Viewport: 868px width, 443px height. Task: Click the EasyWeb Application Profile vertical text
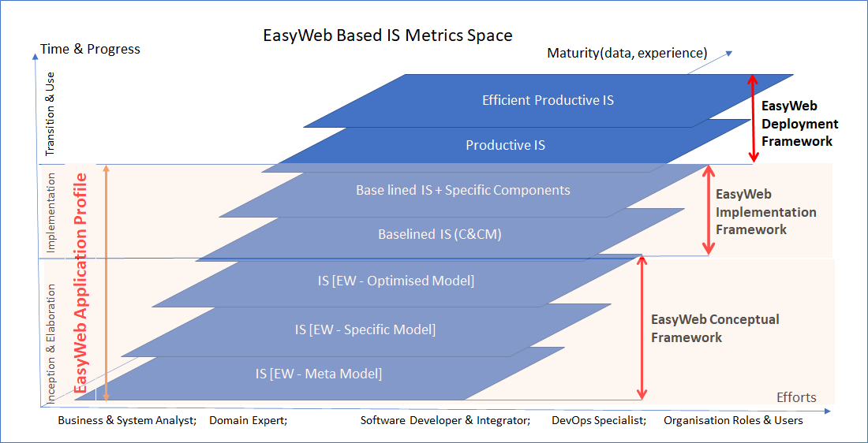pyautogui.click(x=80, y=282)
